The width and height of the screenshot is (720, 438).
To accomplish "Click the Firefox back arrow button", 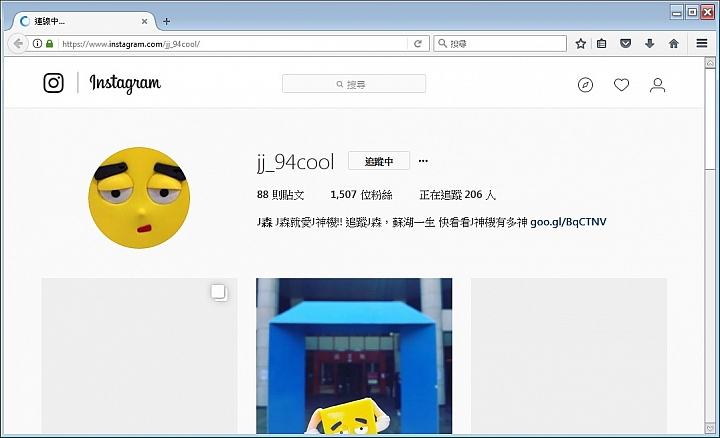I will pyautogui.click(x=18, y=44).
